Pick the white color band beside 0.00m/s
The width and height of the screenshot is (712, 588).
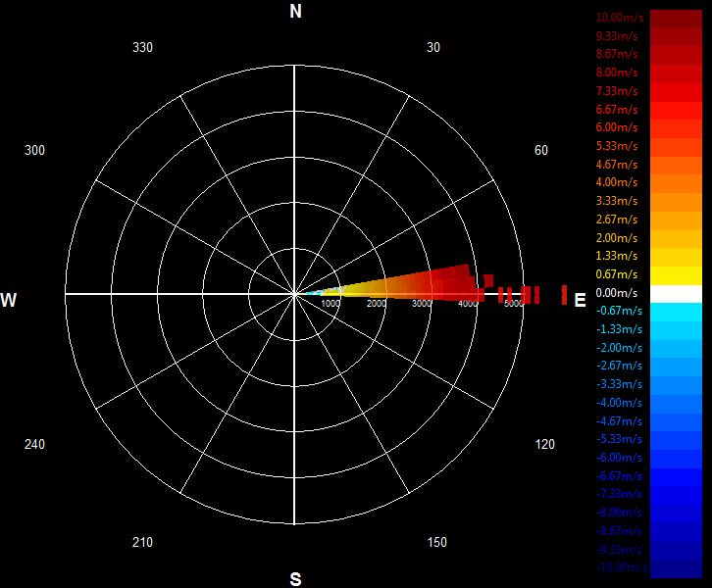(676, 294)
